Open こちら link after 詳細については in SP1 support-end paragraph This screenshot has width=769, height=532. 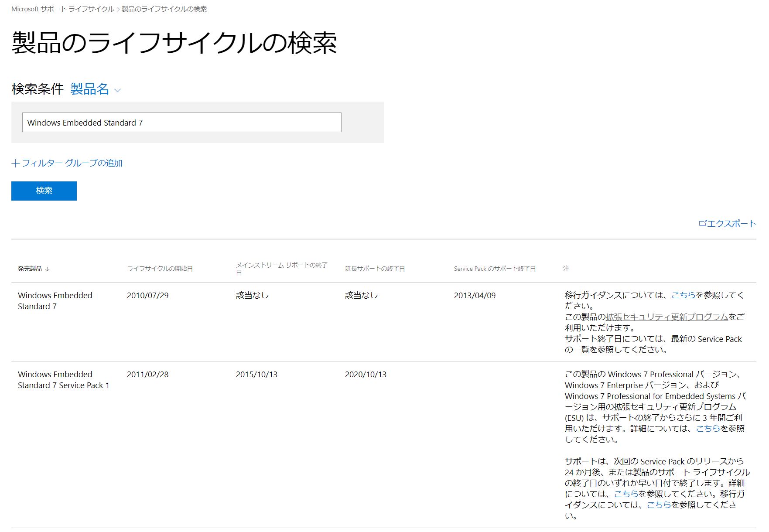point(626,494)
